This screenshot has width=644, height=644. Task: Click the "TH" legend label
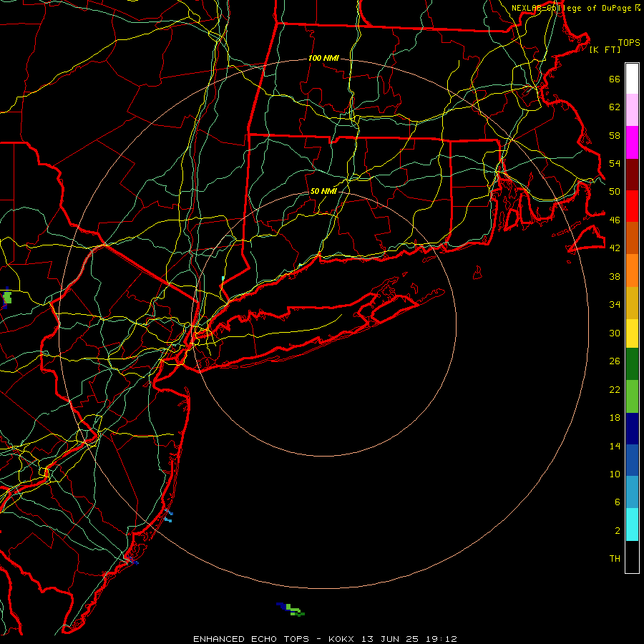[615, 559]
